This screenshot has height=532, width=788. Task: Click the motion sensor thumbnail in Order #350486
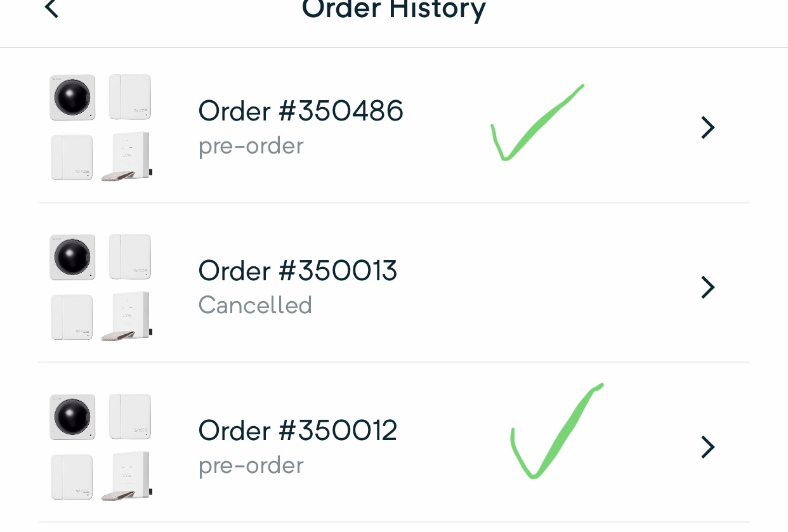pos(72,97)
